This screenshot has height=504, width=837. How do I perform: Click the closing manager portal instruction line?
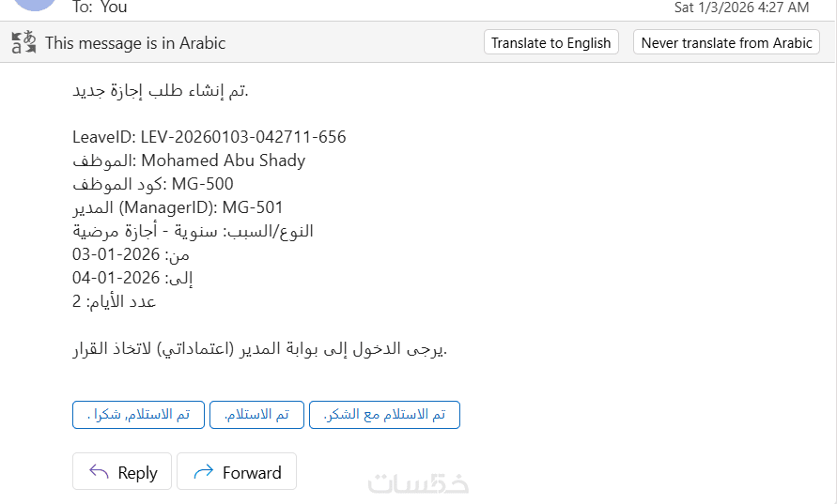(260, 349)
